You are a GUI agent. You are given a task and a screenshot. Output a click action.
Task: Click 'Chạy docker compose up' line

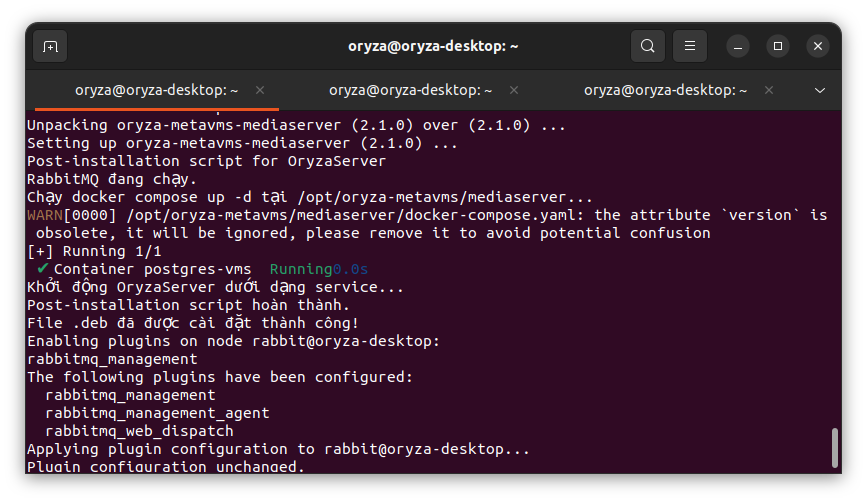click(x=310, y=197)
